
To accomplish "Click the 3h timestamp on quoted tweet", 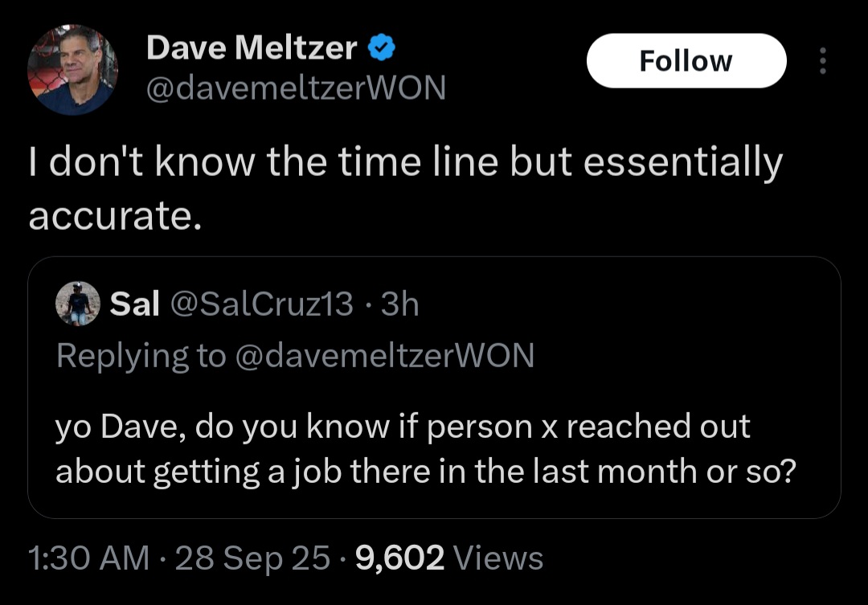I will 399,304.
